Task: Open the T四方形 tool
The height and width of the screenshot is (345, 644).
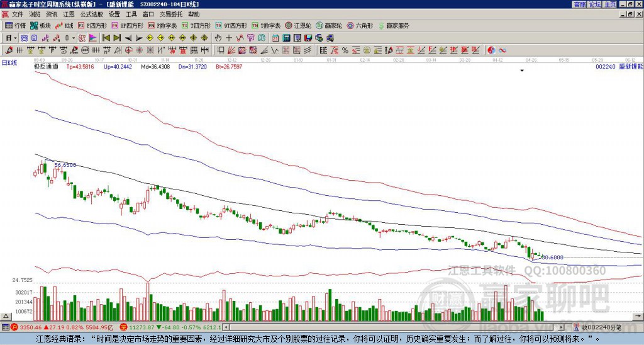Action: pos(196,25)
